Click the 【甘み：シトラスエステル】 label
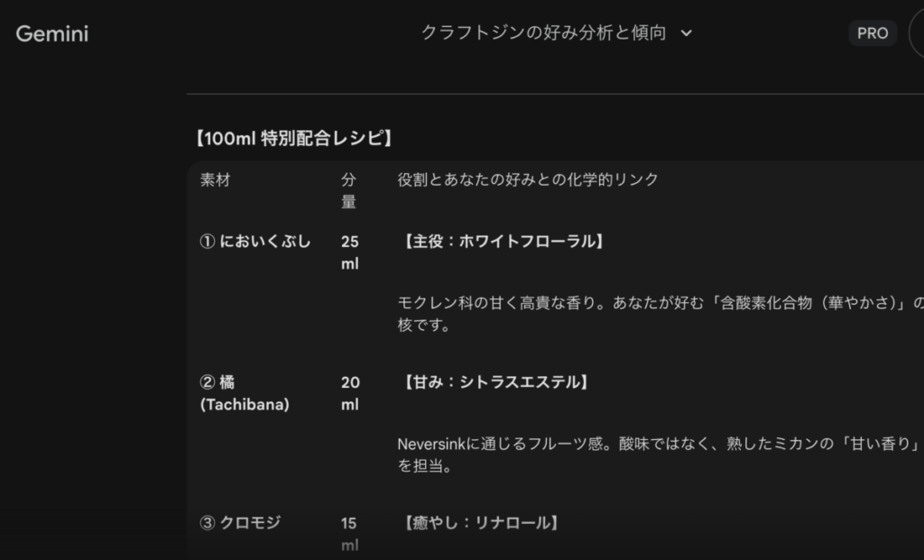The height and width of the screenshot is (560, 924). click(494, 382)
